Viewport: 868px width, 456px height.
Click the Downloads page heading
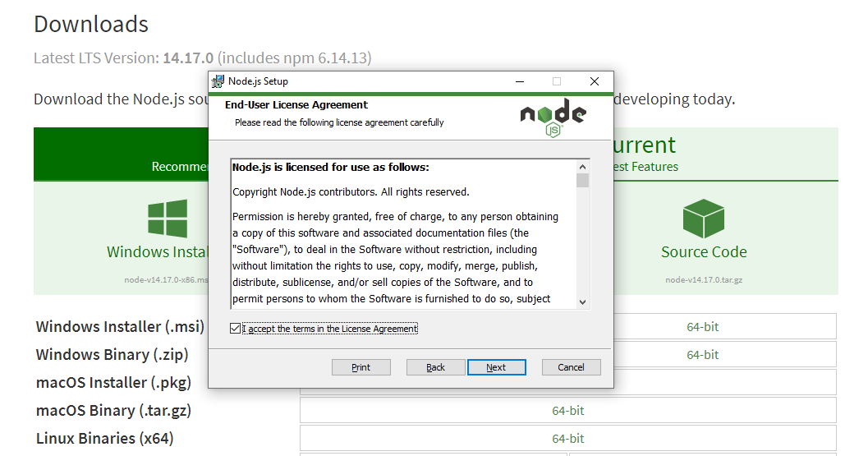(91, 25)
